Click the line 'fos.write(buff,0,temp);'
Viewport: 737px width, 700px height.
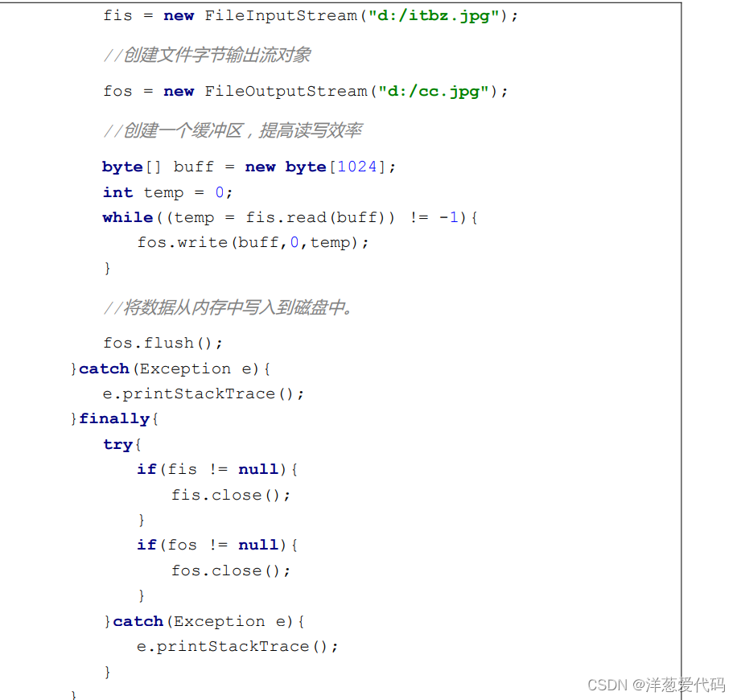[x=253, y=242]
